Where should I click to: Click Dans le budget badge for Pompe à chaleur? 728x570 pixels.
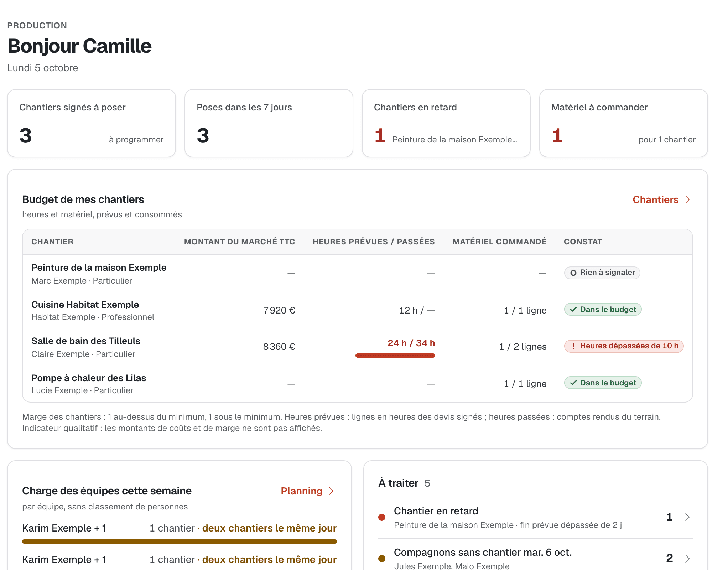point(603,383)
